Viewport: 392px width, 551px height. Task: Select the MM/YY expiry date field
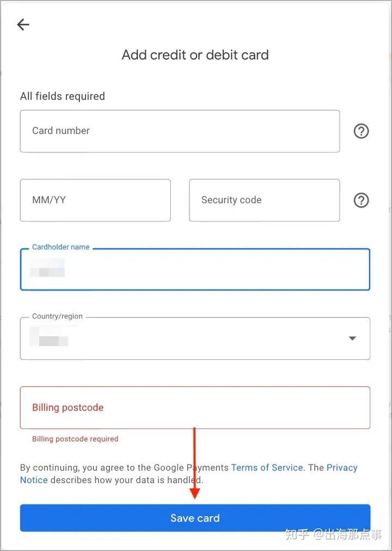tap(95, 200)
